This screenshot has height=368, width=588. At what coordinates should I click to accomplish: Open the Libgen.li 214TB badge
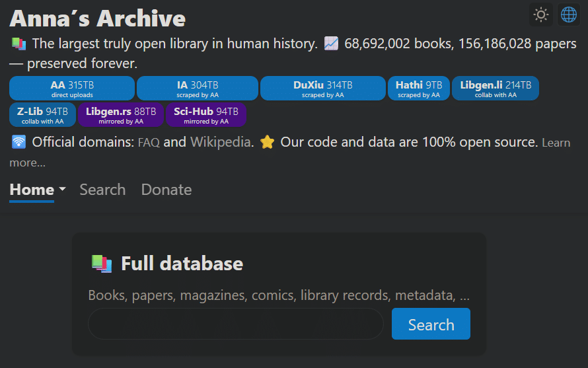click(496, 89)
